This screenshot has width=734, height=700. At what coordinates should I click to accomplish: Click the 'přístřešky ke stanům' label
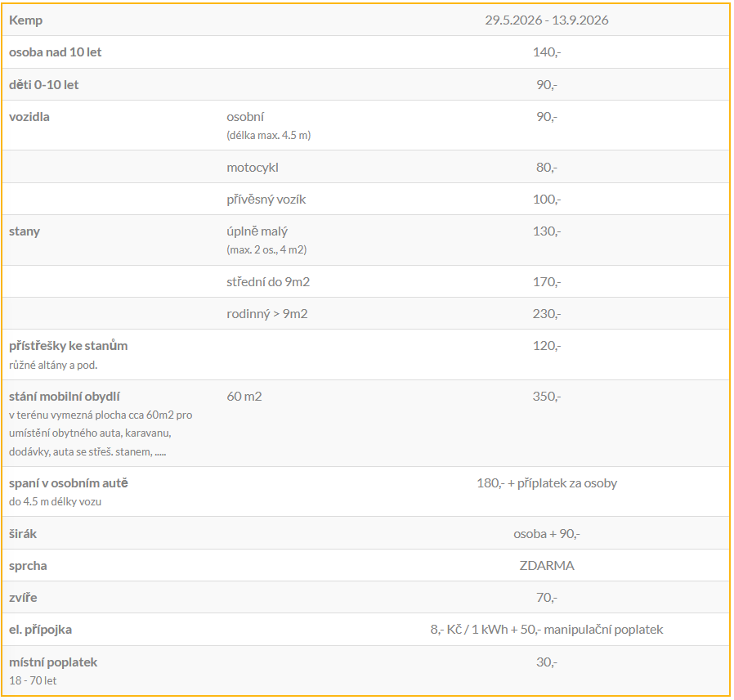(69, 346)
